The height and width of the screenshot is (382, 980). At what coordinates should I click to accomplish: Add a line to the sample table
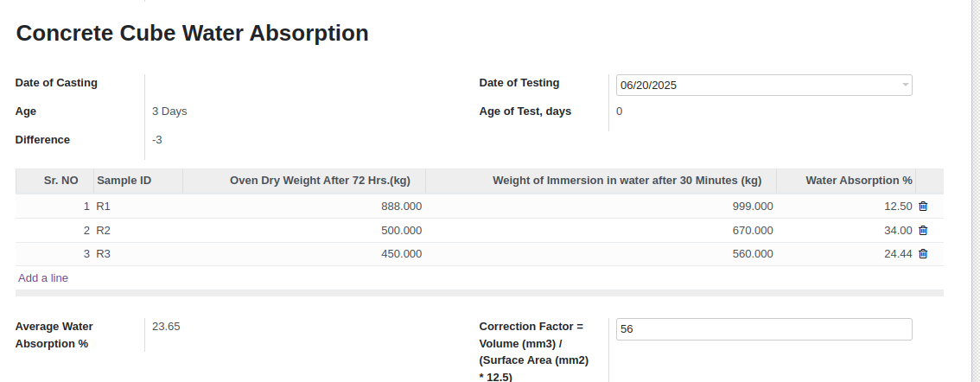coord(43,278)
